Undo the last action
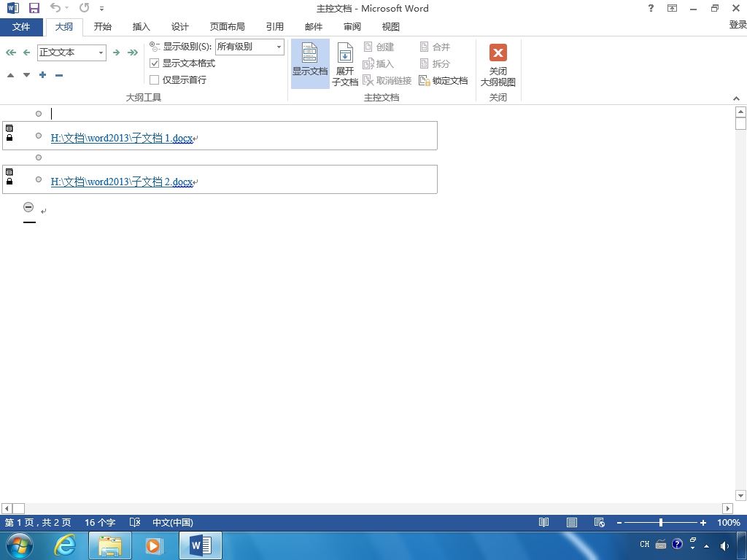 55,7
